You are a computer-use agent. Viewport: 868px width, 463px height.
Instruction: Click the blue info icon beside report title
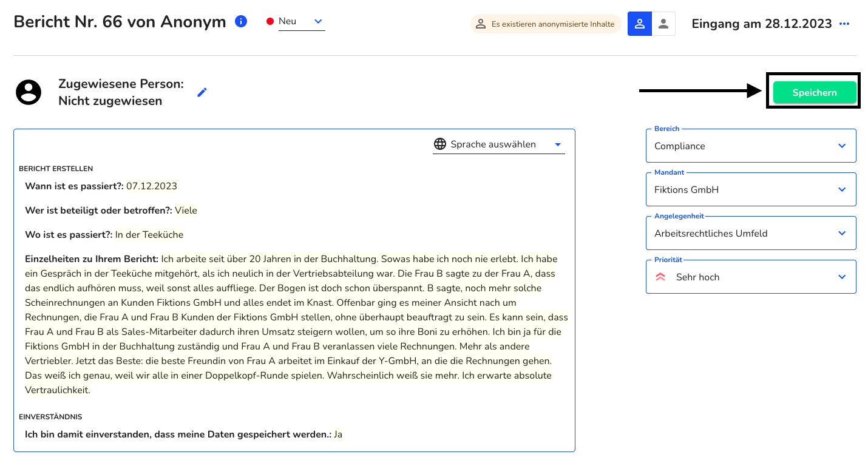tap(241, 22)
